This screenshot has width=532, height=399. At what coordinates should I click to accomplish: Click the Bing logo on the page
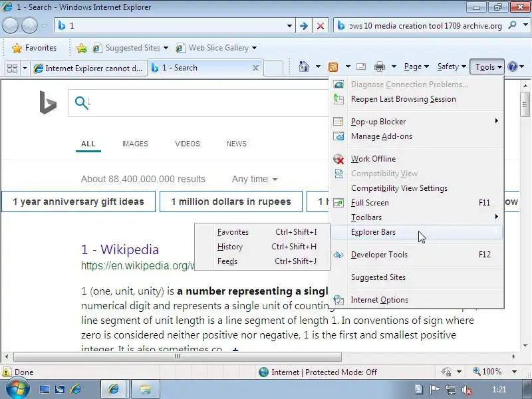click(x=48, y=102)
